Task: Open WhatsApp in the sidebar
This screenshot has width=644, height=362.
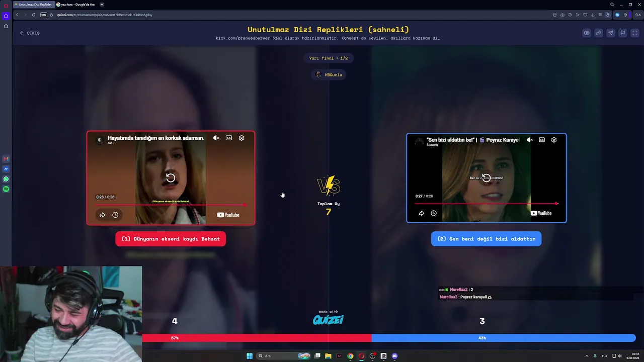Action: pos(6,179)
